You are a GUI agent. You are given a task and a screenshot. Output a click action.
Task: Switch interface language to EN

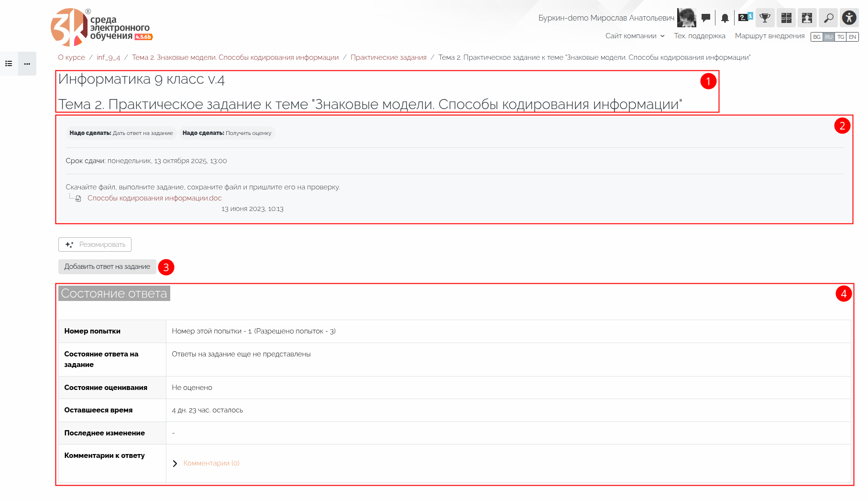[x=852, y=37]
